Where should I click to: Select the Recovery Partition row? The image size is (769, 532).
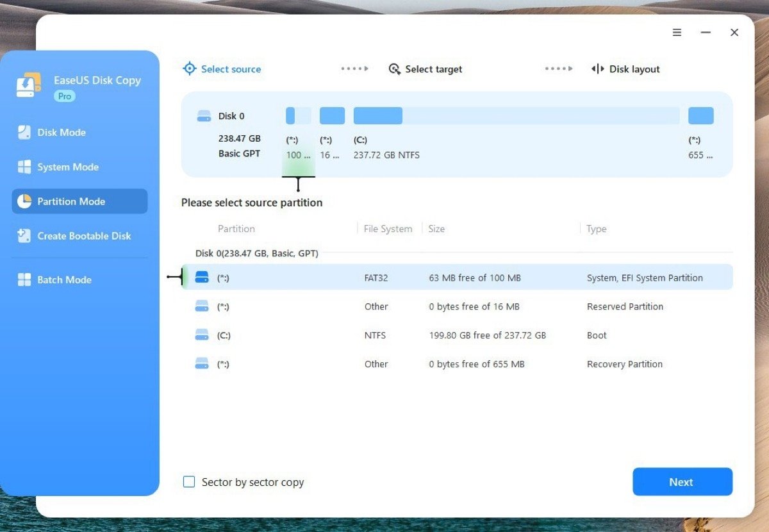coord(457,364)
